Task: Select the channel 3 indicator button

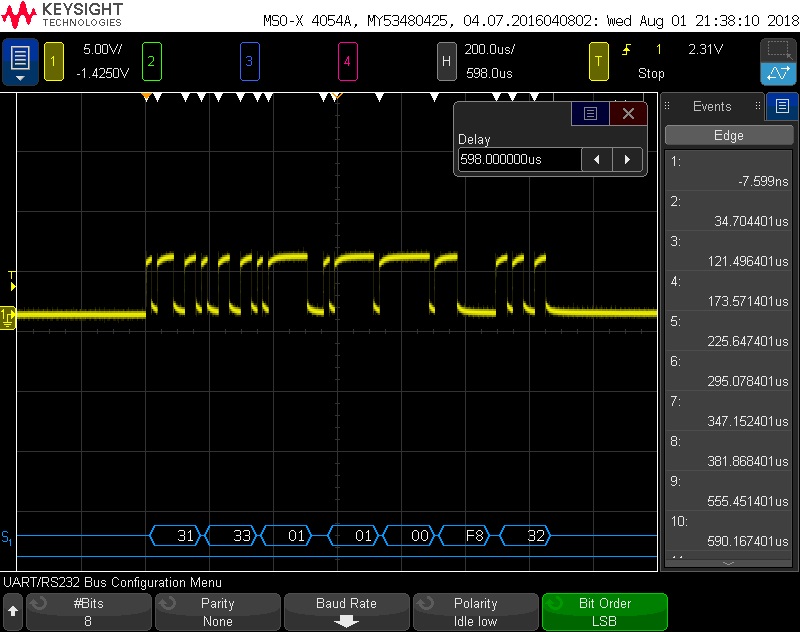Action: click(x=250, y=61)
